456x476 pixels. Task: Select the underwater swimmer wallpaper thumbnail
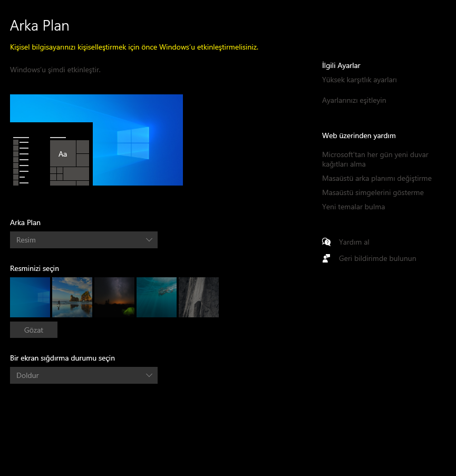click(x=157, y=297)
